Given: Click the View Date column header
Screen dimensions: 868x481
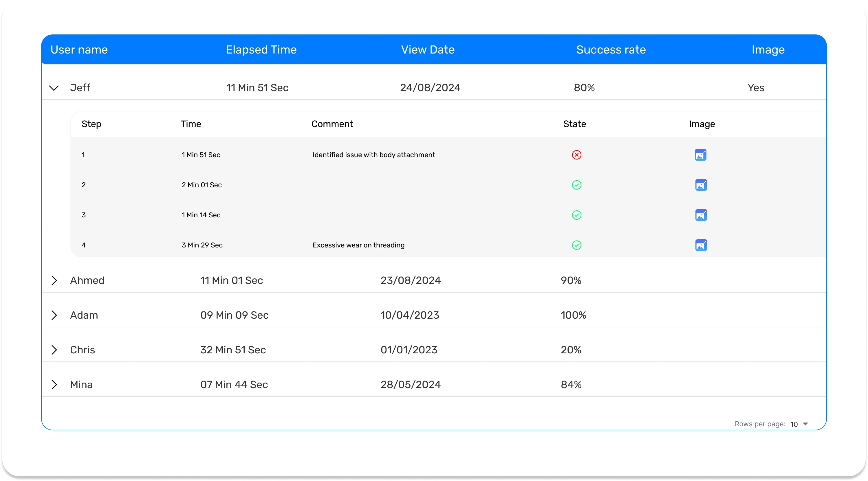Looking at the screenshot, I should pos(428,50).
